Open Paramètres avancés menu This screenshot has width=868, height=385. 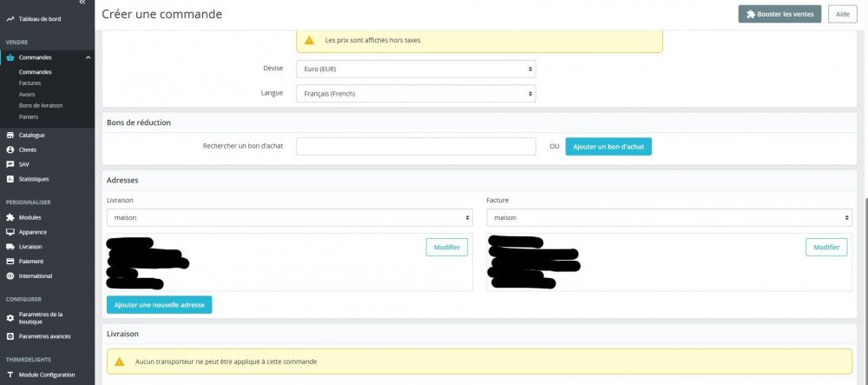pyautogui.click(x=45, y=336)
